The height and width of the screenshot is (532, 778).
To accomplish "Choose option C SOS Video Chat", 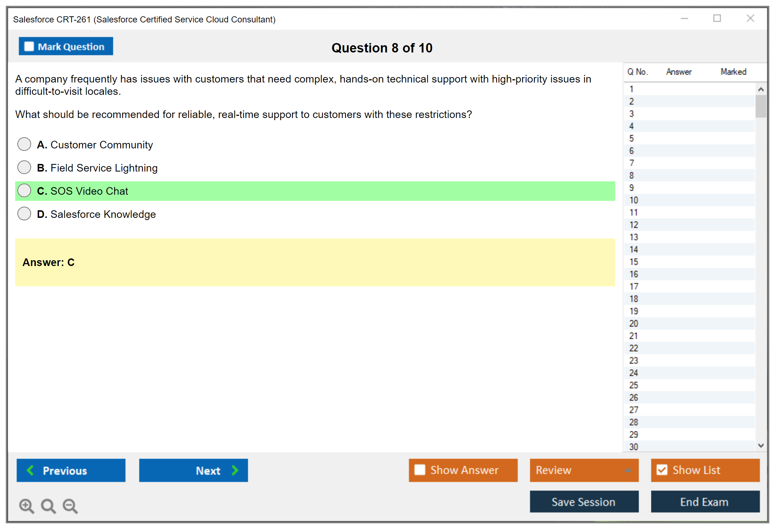I will [24, 190].
